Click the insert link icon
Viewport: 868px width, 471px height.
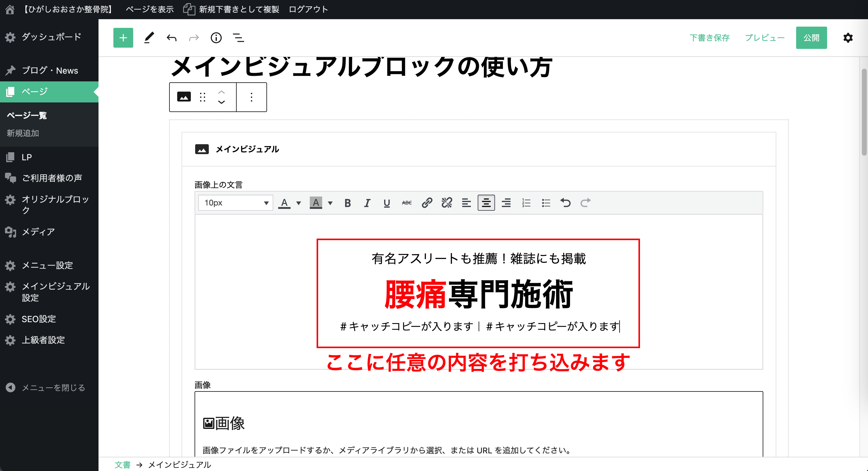point(427,203)
